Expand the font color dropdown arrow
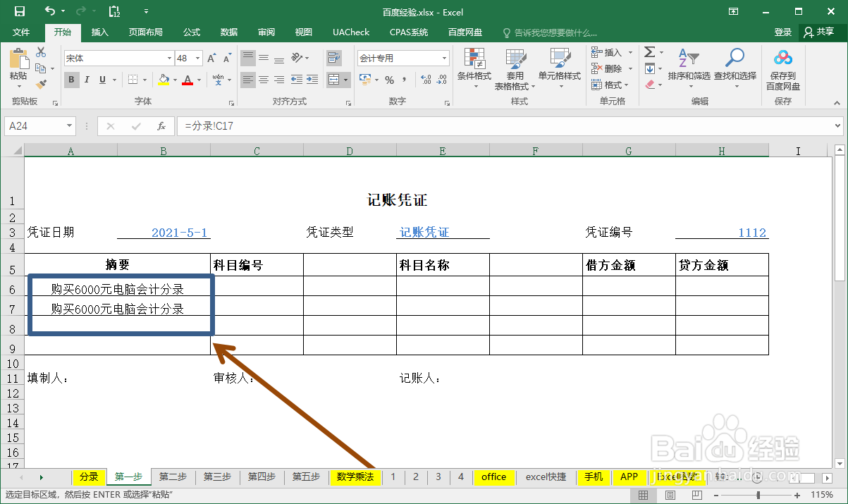The image size is (848, 504). click(198, 80)
